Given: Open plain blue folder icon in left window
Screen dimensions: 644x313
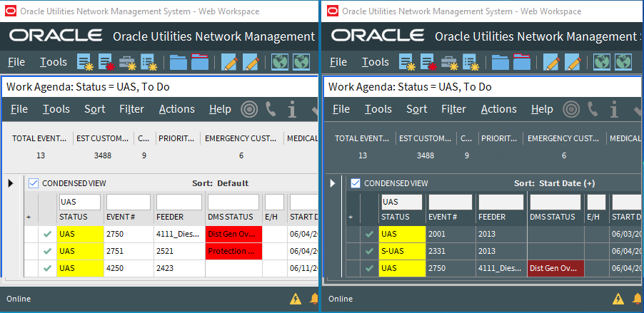Looking at the screenshot, I should pos(178,62).
